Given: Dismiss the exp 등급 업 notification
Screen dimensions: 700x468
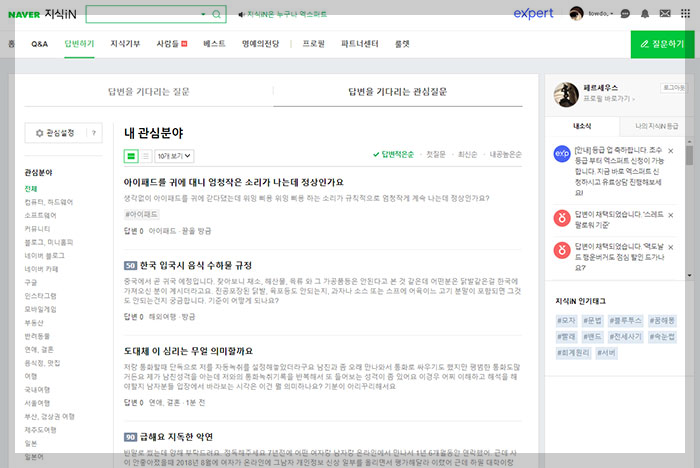Looking at the screenshot, I should tap(671, 150).
